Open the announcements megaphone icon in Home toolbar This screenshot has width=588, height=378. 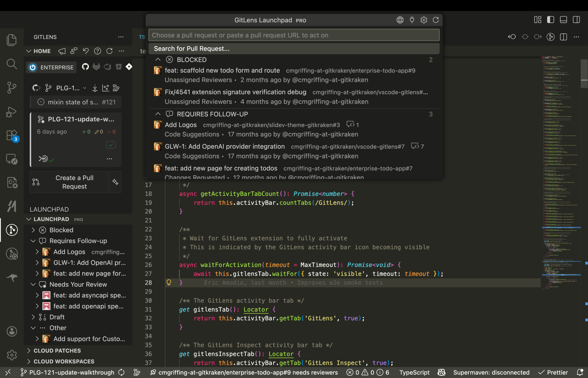pyautogui.click(x=62, y=51)
